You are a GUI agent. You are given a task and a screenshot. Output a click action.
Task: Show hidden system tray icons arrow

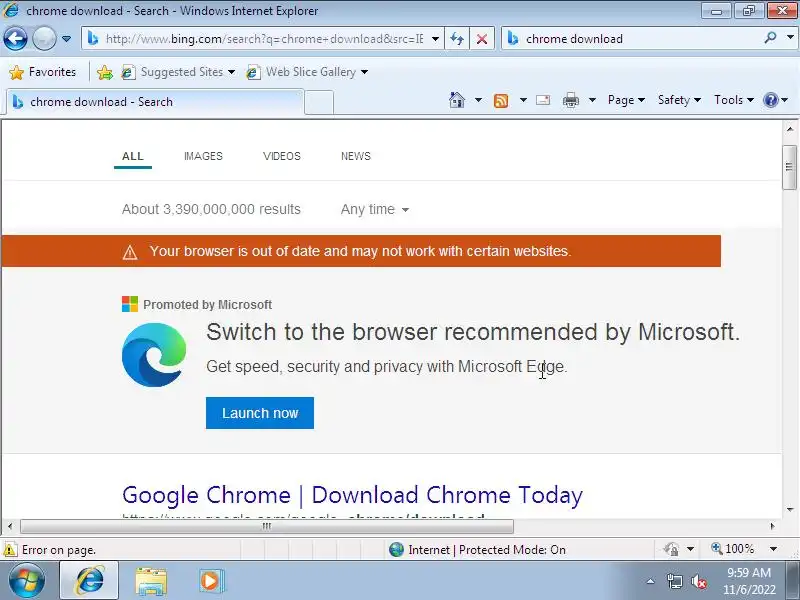click(651, 581)
